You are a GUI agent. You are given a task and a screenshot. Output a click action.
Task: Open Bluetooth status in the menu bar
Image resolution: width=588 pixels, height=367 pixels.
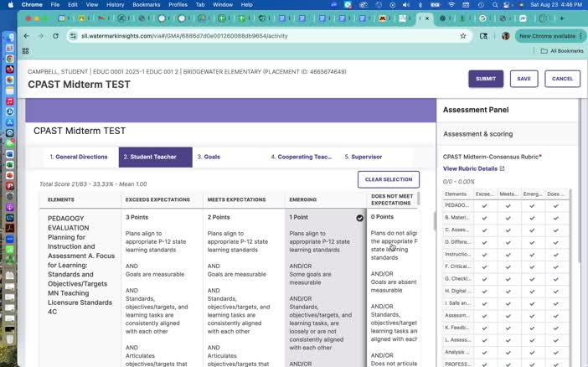coord(420,5)
